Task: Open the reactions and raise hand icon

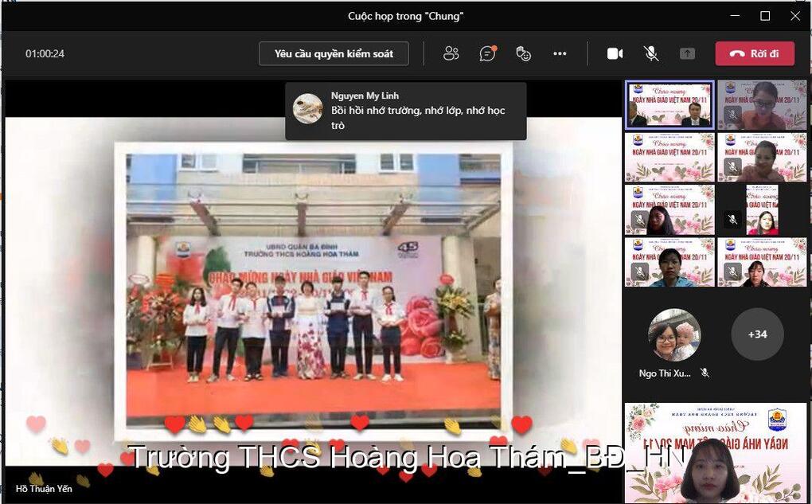Action: click(x=524, y=53)
